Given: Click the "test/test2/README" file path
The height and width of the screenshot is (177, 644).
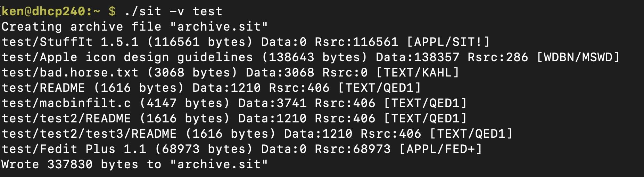Looking at the screenshot, I should [x=66, y=119].
